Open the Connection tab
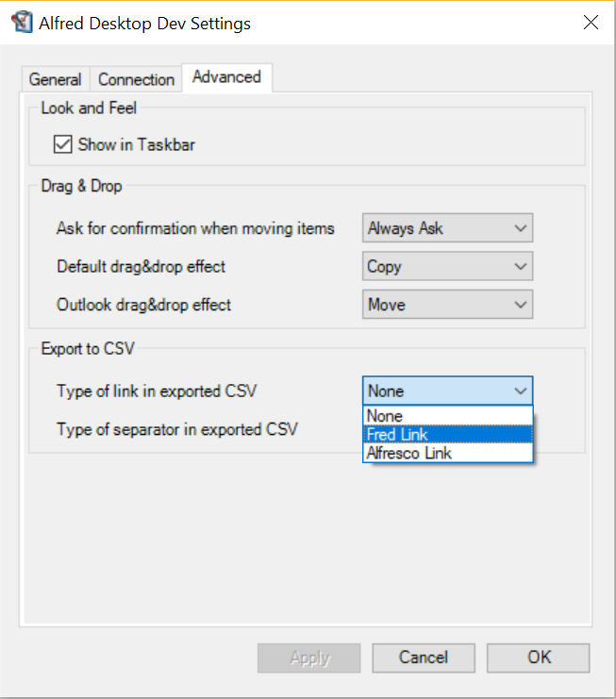The width and height of the screenshot is (616, 699). pyautogui.click(x=136, y=79)
